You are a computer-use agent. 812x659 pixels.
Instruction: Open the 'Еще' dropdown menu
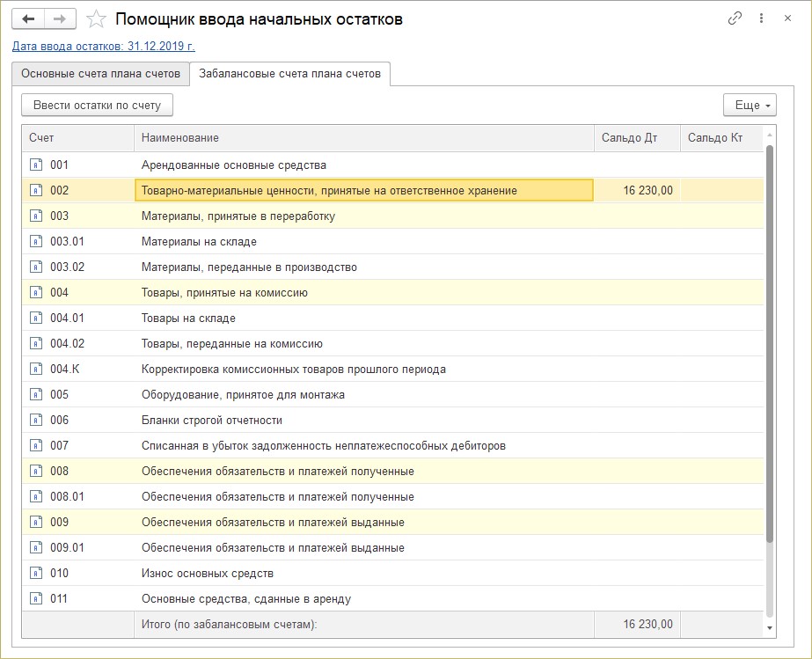[750, 106]
